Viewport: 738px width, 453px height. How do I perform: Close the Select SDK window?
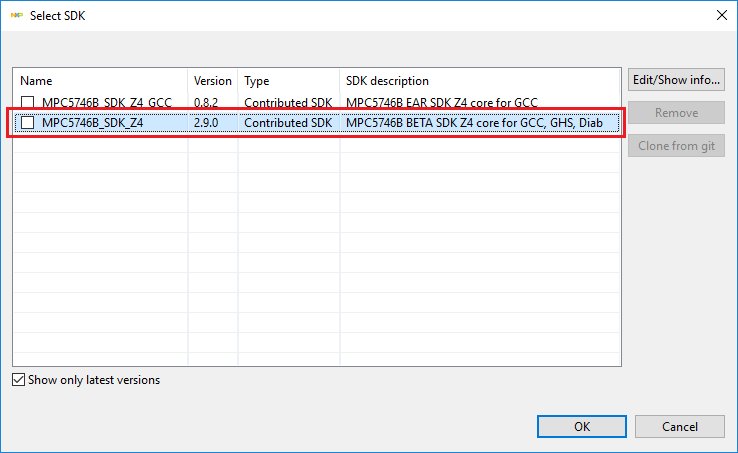722,15
